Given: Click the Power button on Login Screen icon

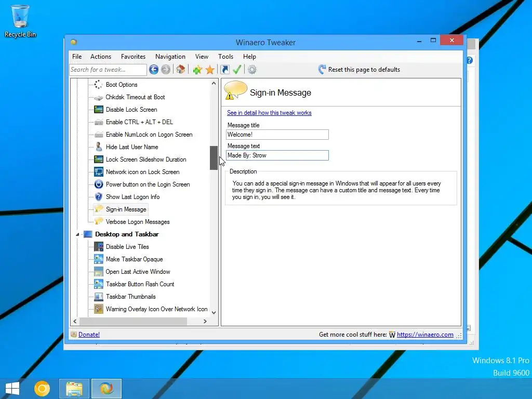Looking at the screenshot, I should (x=98, y=184).
